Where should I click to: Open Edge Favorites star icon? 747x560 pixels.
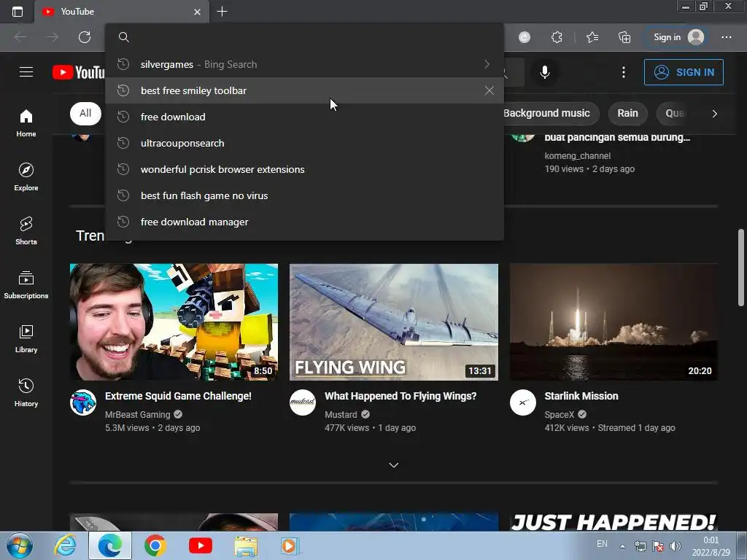(592, 37)
